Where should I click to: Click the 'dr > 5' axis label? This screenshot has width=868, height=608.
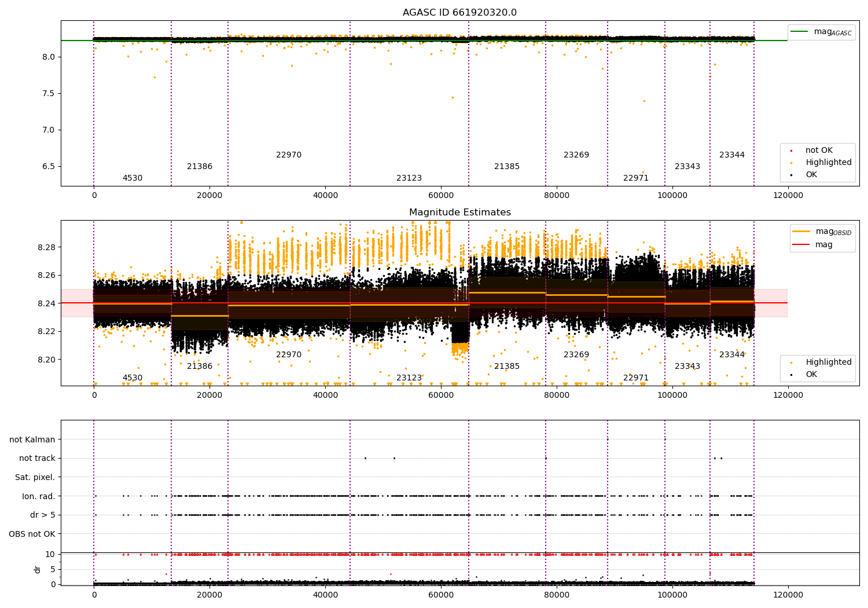pos(43,515)
